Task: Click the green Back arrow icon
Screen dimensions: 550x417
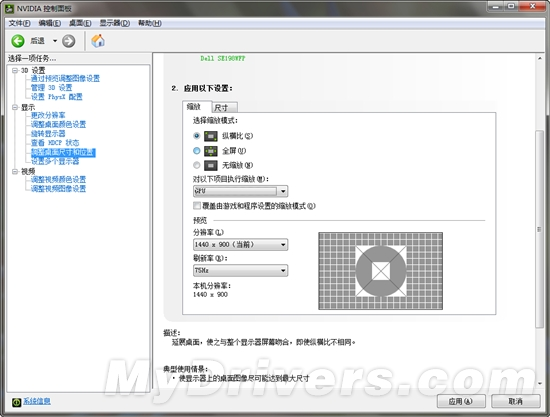Action: [x=18, y=41]
